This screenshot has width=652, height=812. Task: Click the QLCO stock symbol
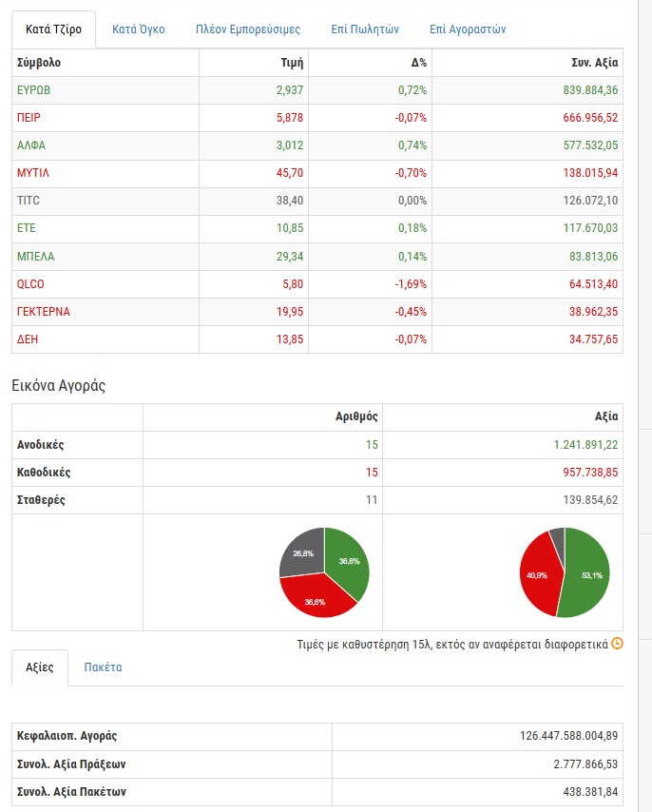pos(30,283)
